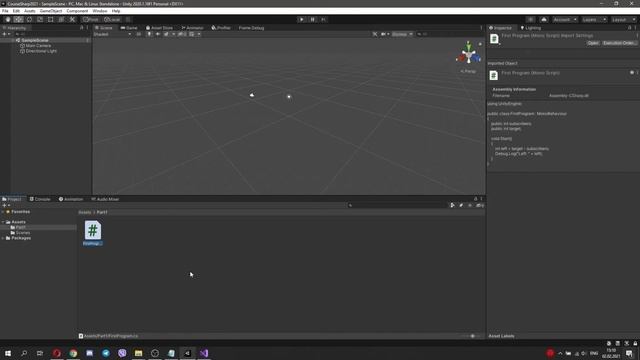Viewport: 640px width, 360px height.
Task: Open Gizmos dropdown in Scene view
Action: 402,34
